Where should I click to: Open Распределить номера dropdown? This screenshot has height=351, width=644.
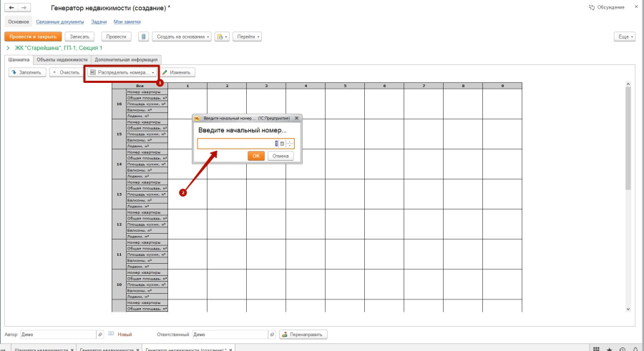point(121,72)
